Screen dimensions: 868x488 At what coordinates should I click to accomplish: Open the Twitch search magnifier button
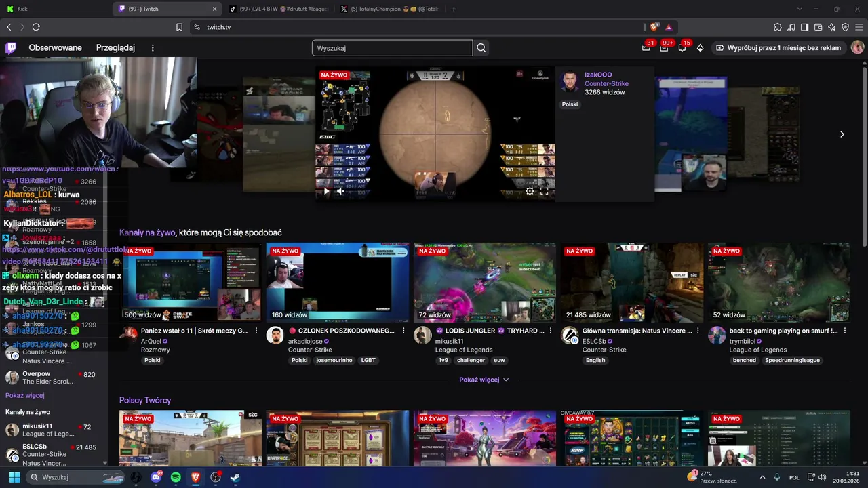coord(481,48)
